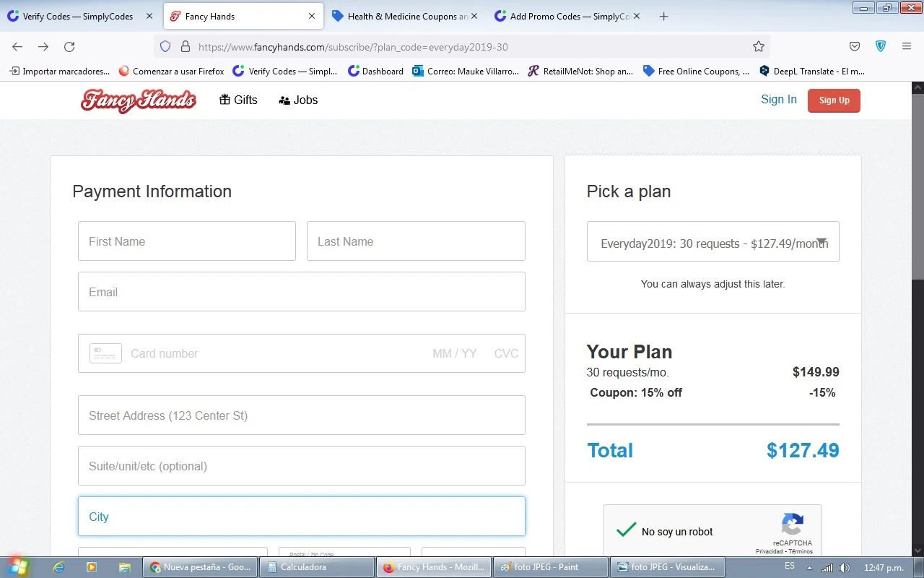Open Windows Explorer from taskbar
Viewport: 924px width, 578px height.
click(124, 567)
